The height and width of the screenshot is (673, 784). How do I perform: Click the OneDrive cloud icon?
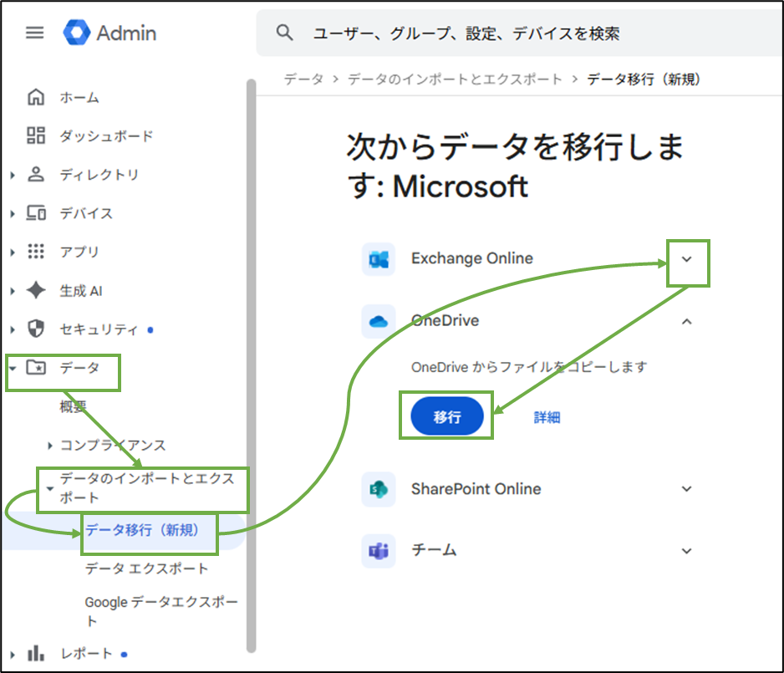coord(379,321)
